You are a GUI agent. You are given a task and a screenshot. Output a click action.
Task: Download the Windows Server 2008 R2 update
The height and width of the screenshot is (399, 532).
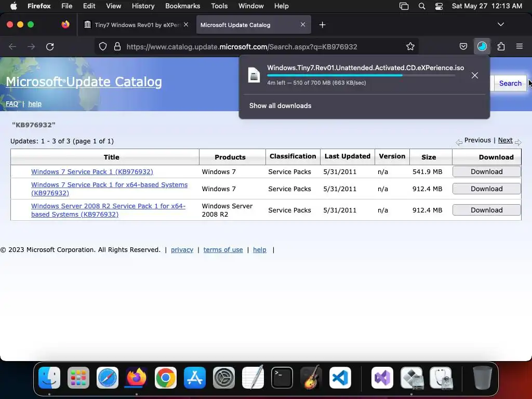[x=486, y=210]
